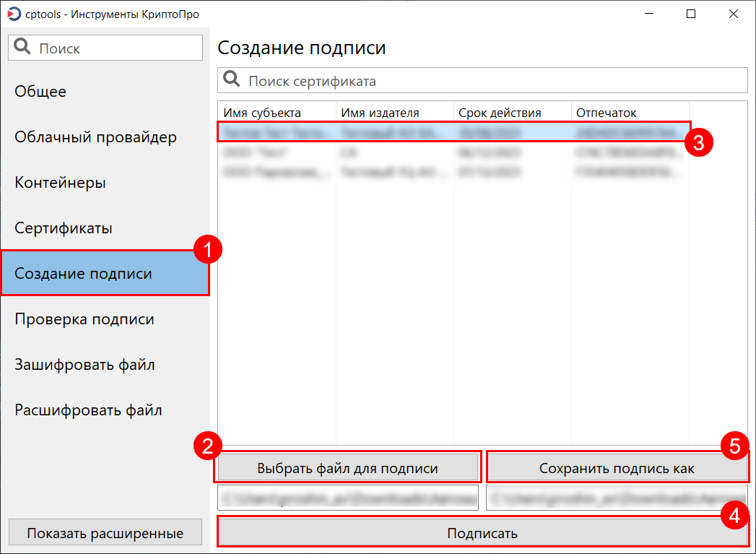Image resolution: width=756 pixels, height=554 pixels.
Task: Go to Облачный провайдер
Action: [x=95, y=137]
